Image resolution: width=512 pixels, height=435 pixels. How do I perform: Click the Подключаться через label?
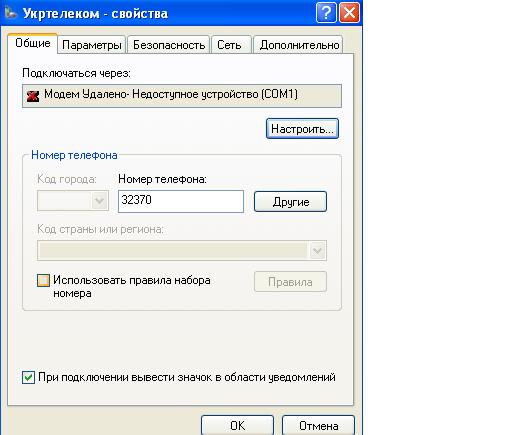76,73
